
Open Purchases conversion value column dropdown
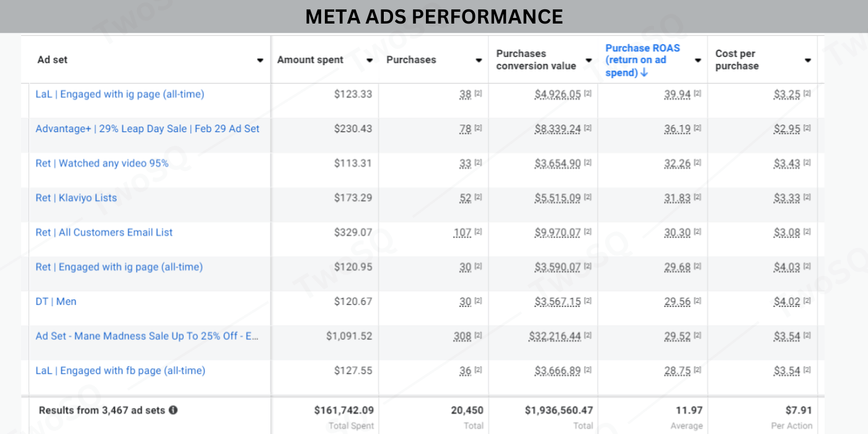point(588,60)
